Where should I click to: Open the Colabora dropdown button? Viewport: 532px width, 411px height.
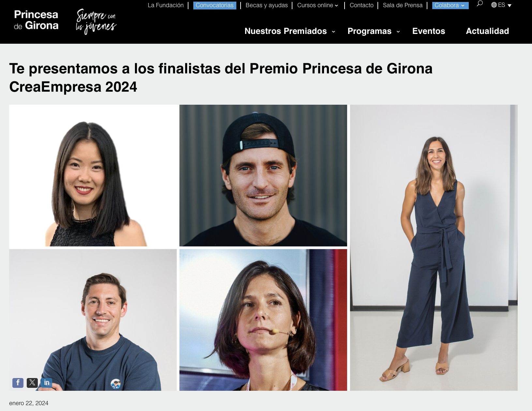pos(450,5)
